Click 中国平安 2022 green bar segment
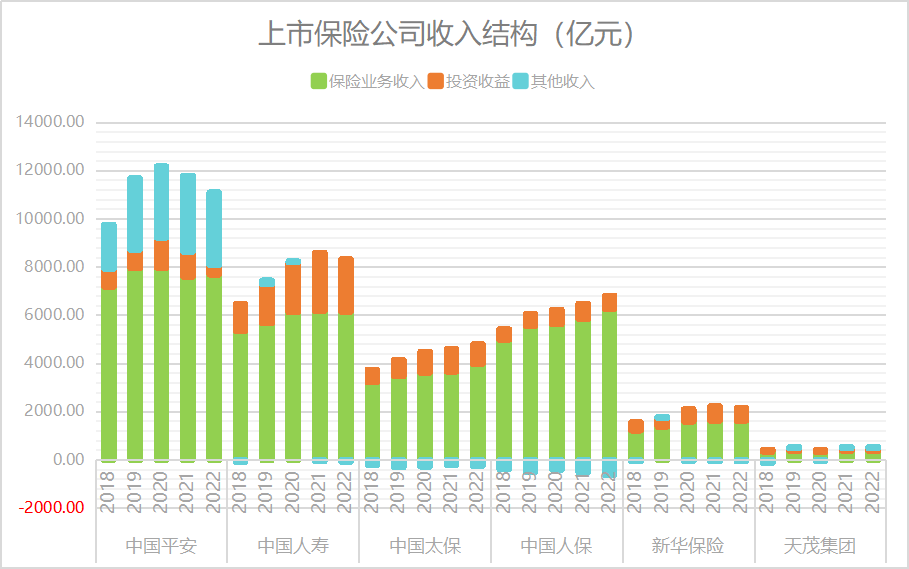Viewport: 909px width, 569px height. tap(214, 369)
